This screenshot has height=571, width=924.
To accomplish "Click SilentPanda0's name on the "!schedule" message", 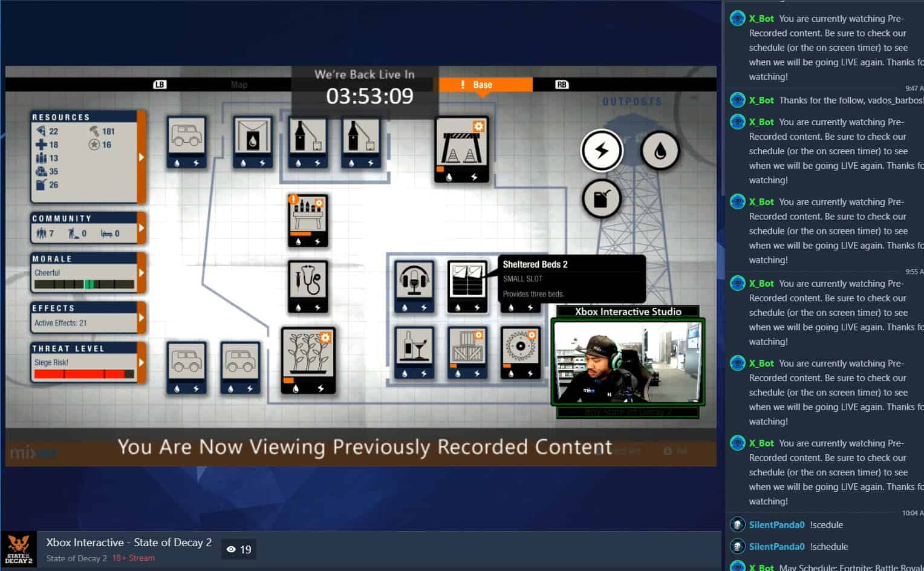I will (776, 547).
